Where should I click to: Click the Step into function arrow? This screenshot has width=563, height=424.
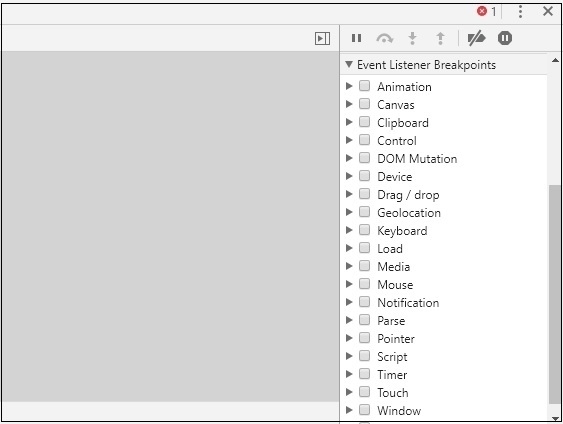413,38
